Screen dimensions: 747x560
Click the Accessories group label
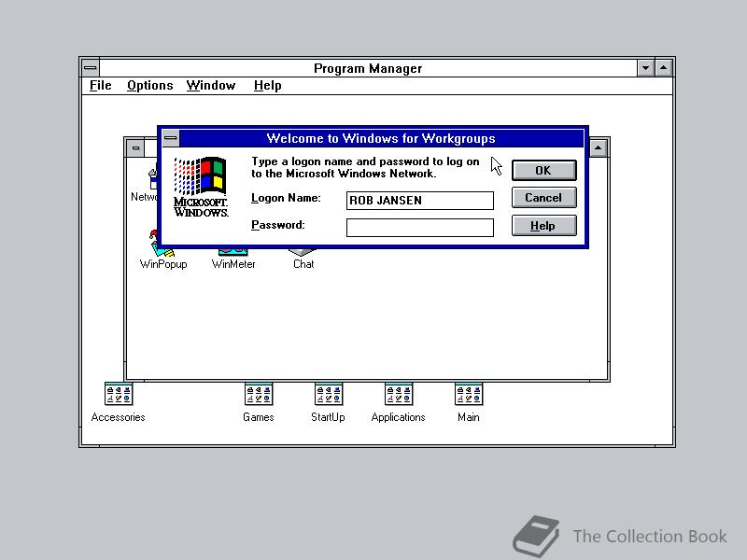click(x=119, y=417)
